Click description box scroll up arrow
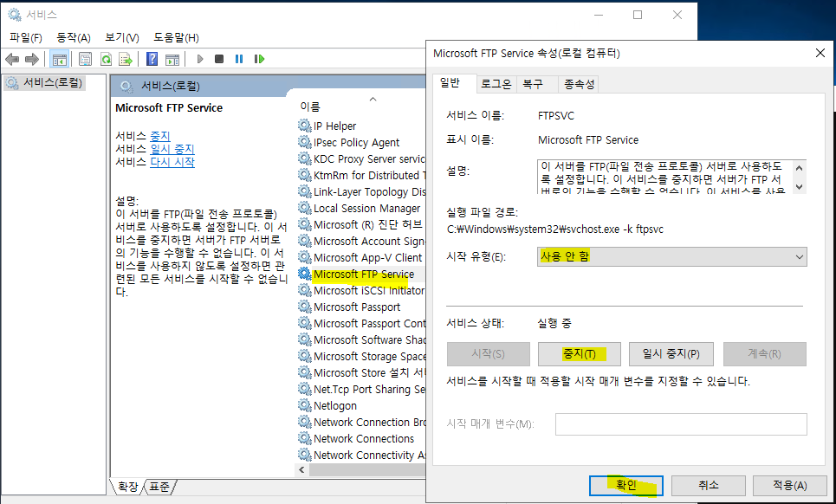836x504 pixels. (799, 168)
